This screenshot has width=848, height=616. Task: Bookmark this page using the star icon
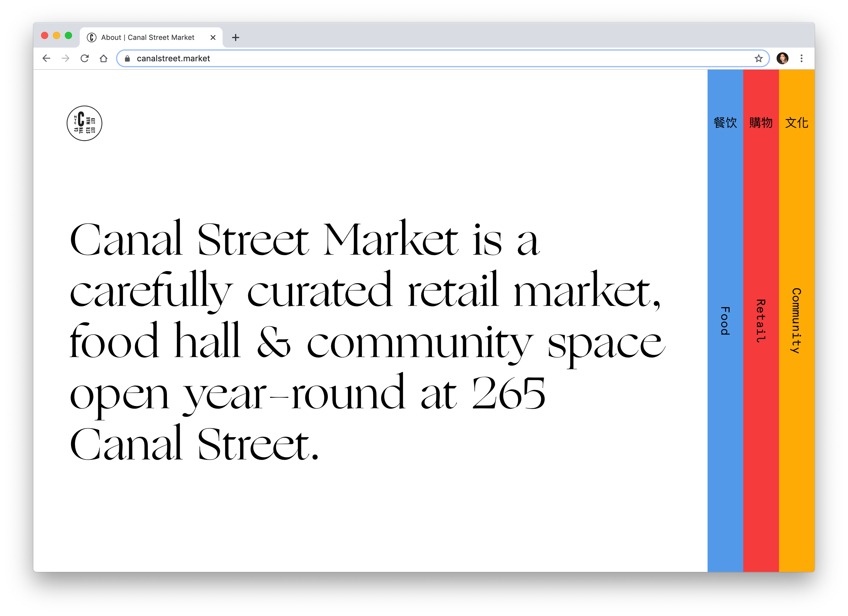coord(758,58)
